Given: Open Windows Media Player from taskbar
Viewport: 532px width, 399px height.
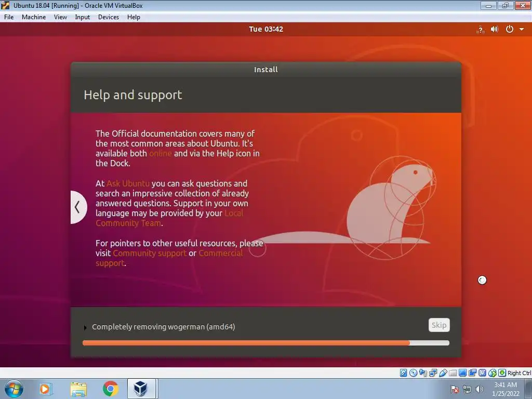Looking at the screenshot, I should 45,389.
